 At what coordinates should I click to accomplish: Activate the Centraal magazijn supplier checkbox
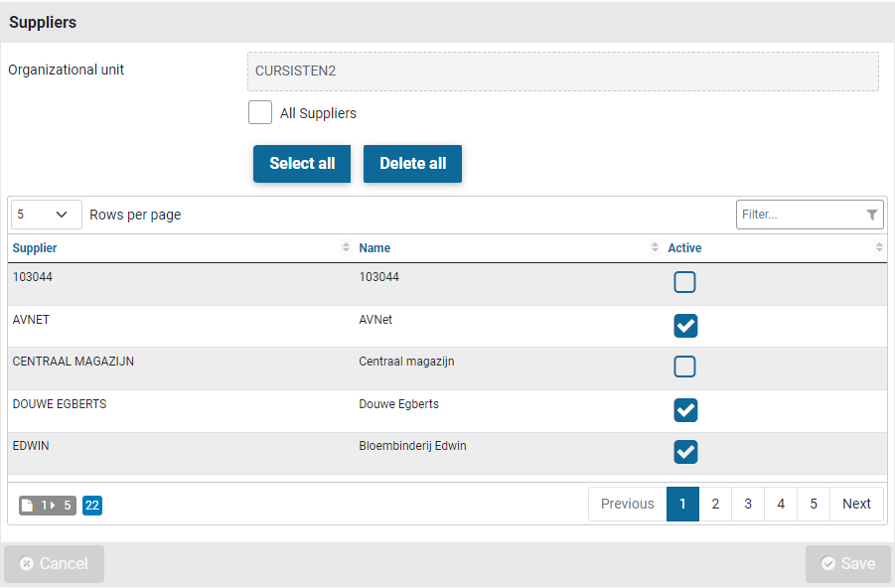point(684,367)
